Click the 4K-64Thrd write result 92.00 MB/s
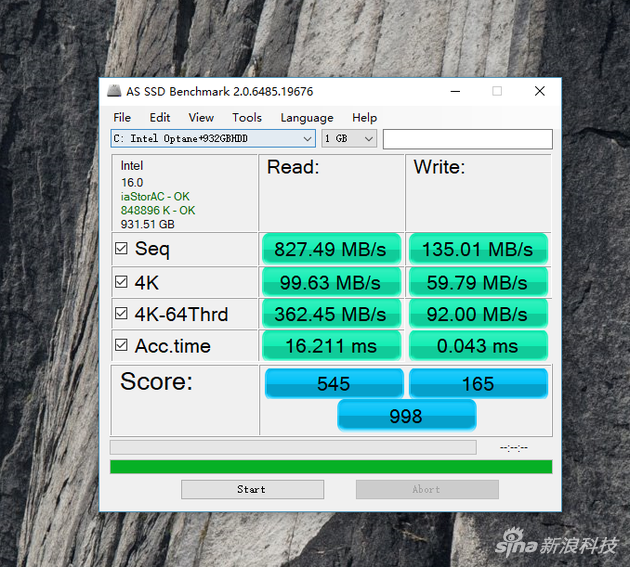The width and height of the screenshot is (630, 567). (x=478, y=314)
